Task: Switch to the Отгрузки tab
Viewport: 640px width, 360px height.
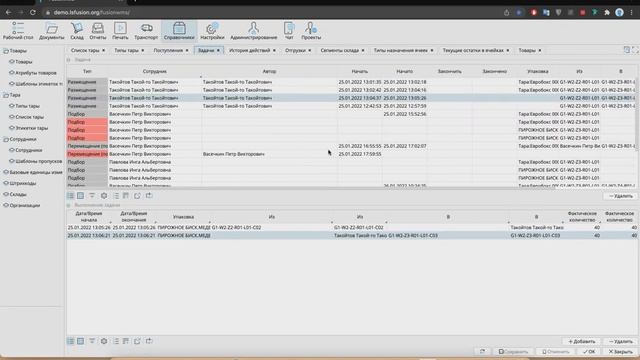Action: [295, 50]
